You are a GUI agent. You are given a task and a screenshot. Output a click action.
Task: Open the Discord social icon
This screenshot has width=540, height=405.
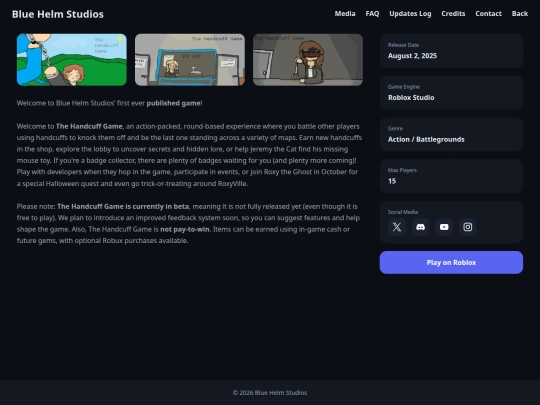pyautogui.click(x=420, y=227)
